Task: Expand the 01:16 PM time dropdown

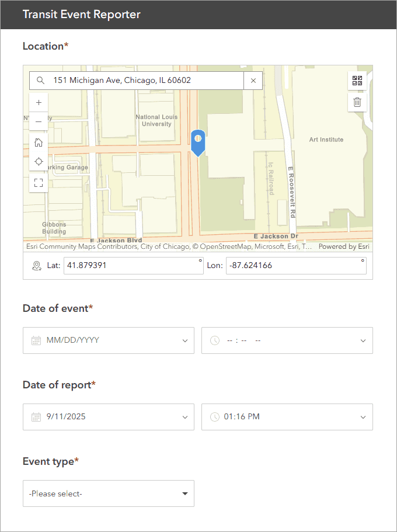Action: 363,417
